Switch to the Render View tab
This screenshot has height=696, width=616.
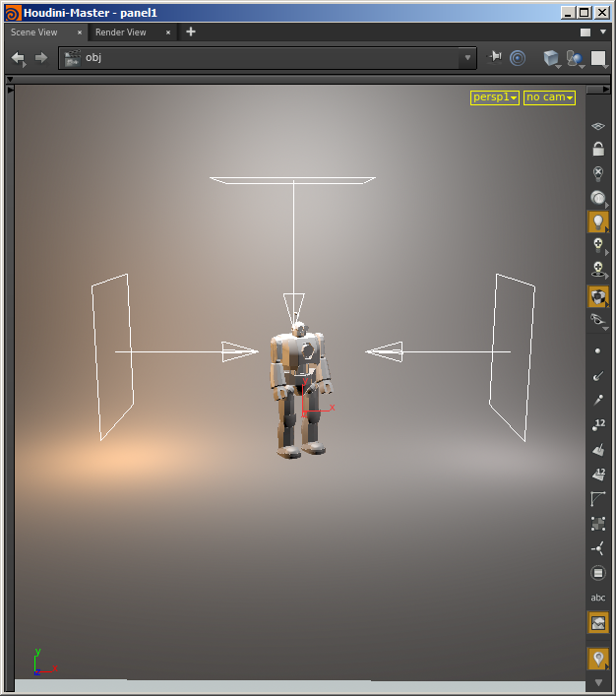(x=121, y=32)
